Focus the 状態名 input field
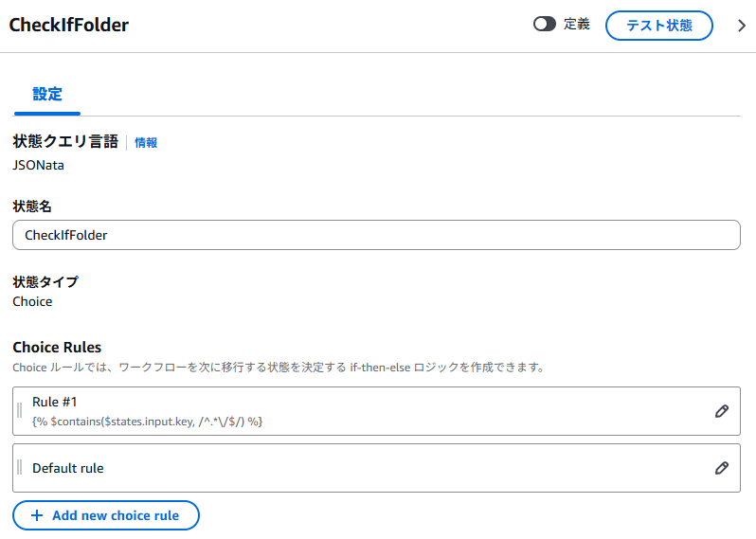This screenshot has height=539, width=756. [x=376, y=235]
